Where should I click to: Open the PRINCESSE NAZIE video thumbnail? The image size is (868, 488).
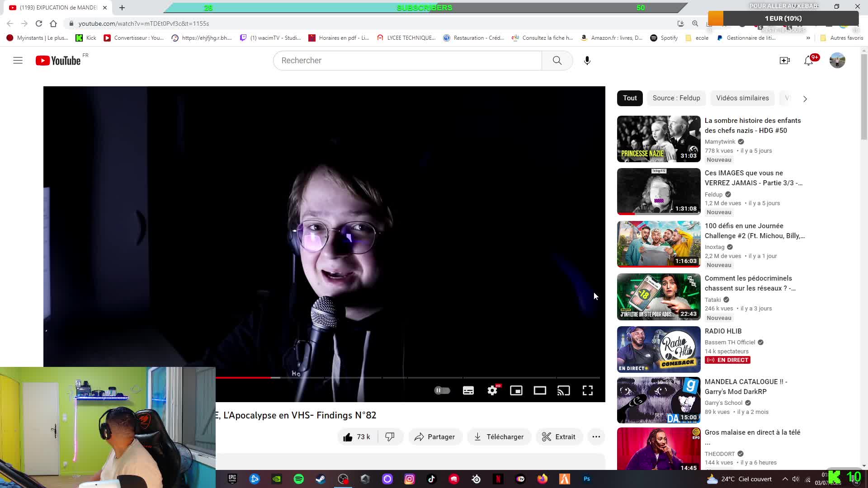(659, 139)
